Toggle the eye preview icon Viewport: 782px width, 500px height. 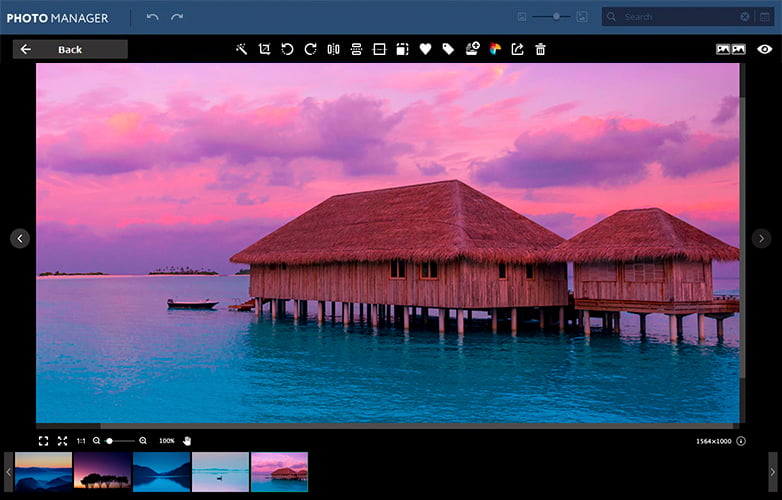click(765, 49)
